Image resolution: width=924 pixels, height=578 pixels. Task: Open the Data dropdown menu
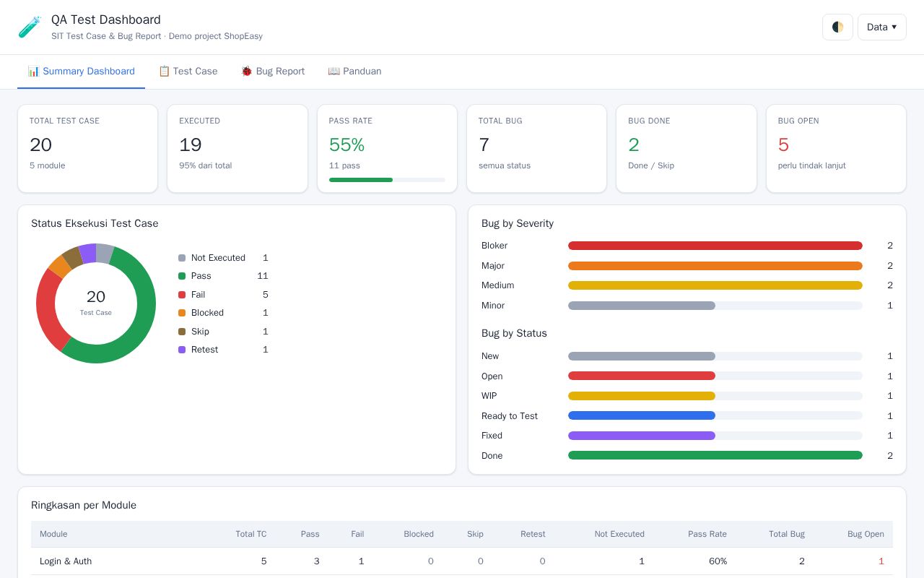(881, 27)
